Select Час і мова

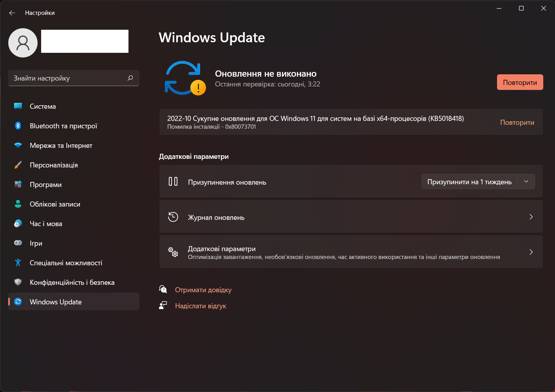click(x=74, y=223)
